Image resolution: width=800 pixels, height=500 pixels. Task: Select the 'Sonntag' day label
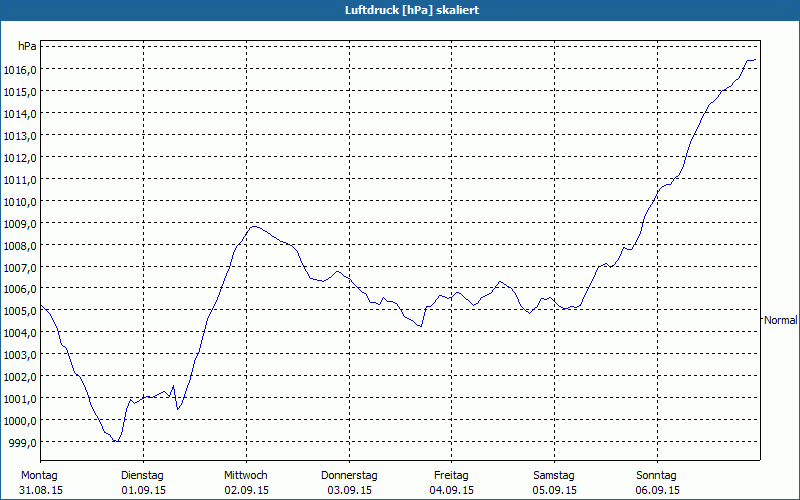click(x=656, y=476)
